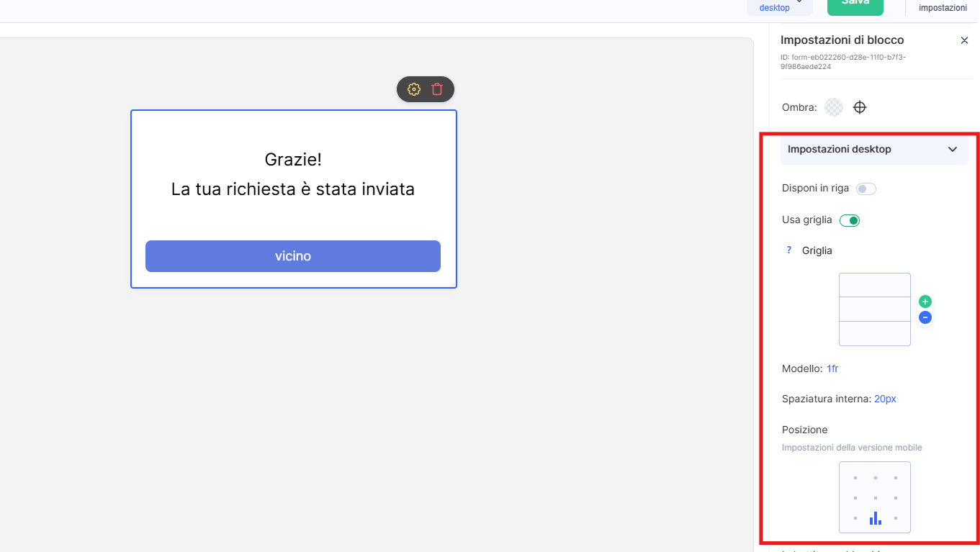This screenshot has height=552, width=980.
Task: Close the Impostazioni di blocco panel
Action: tap(964, 40)
